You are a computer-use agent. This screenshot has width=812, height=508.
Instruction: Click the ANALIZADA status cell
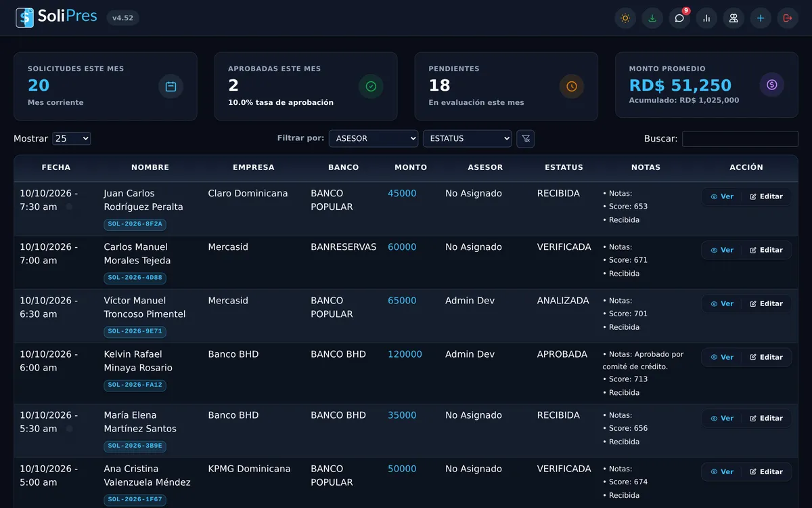(563, 301)
